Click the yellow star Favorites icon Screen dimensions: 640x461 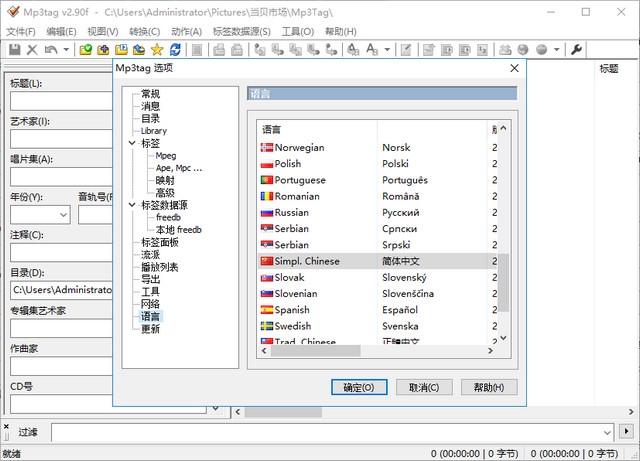click(x=157, y=49)
